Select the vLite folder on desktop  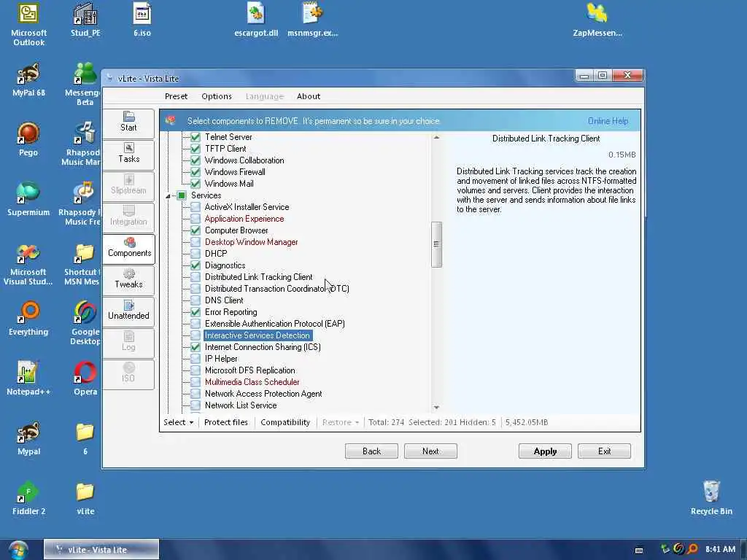85,498
